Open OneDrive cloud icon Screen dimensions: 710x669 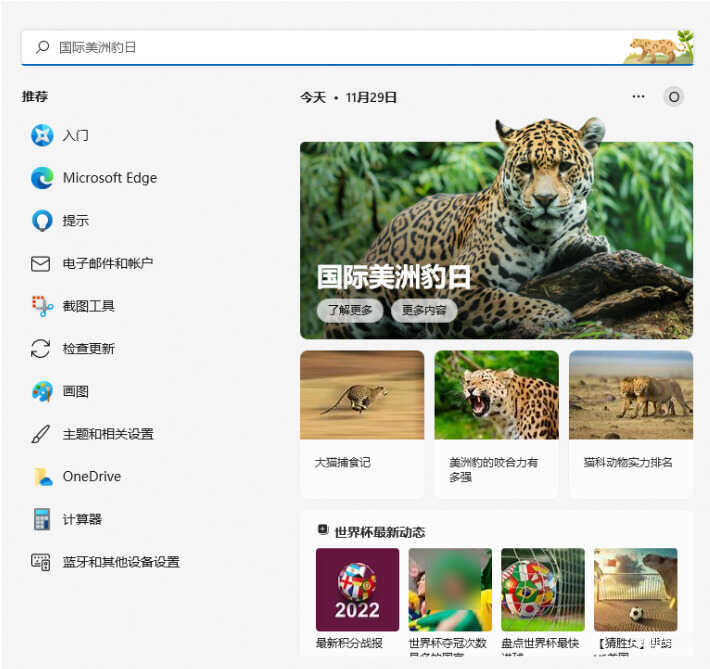click(x=41, y=477)
